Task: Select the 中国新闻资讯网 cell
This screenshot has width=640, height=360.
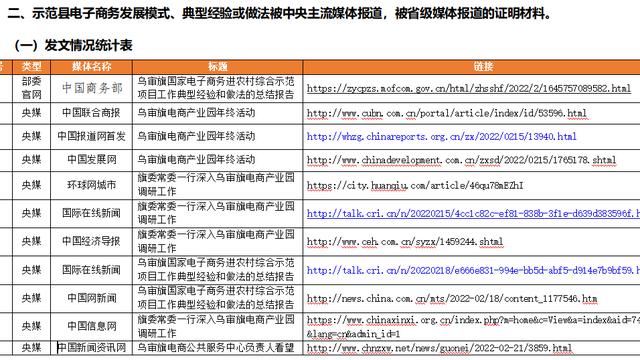Action: click(91, 348)
